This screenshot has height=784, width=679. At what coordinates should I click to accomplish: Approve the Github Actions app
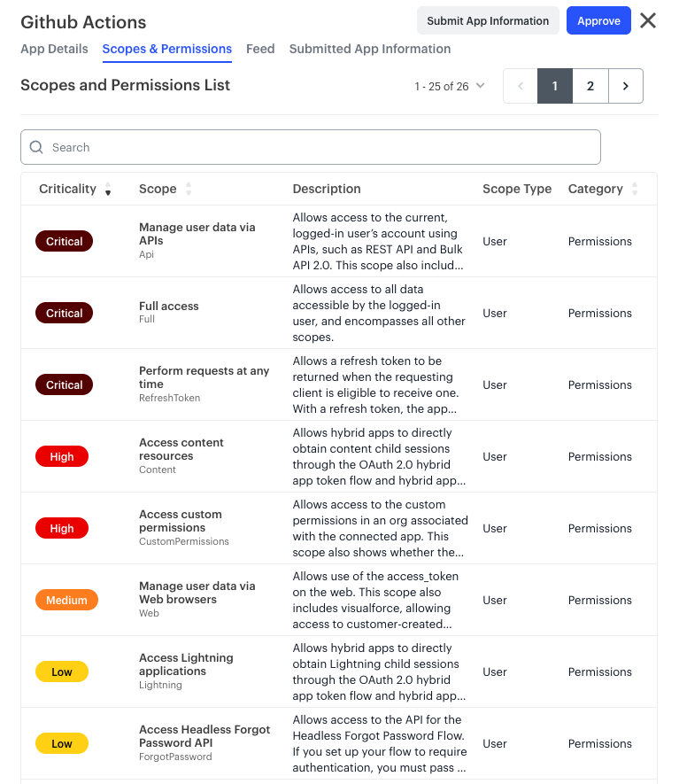point(598,21)
